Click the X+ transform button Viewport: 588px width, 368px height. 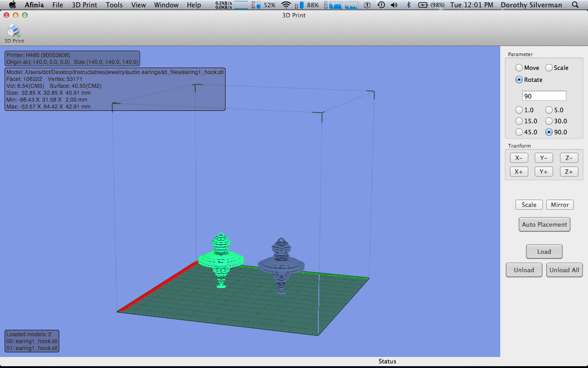[519, 172]
